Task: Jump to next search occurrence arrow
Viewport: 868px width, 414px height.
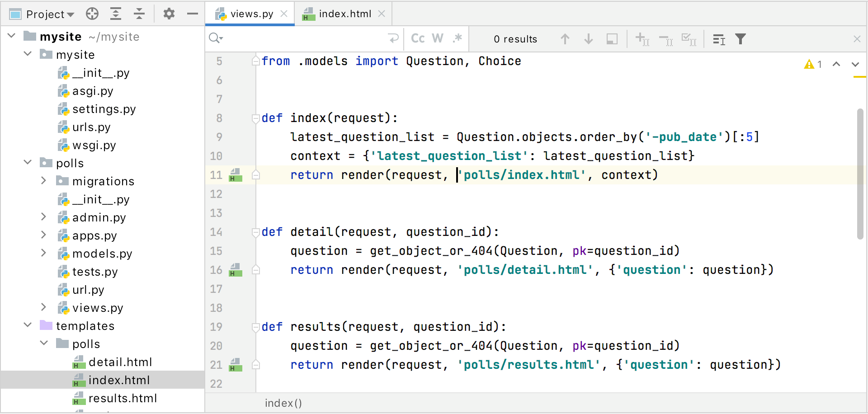Action: (x=589, y=39)
